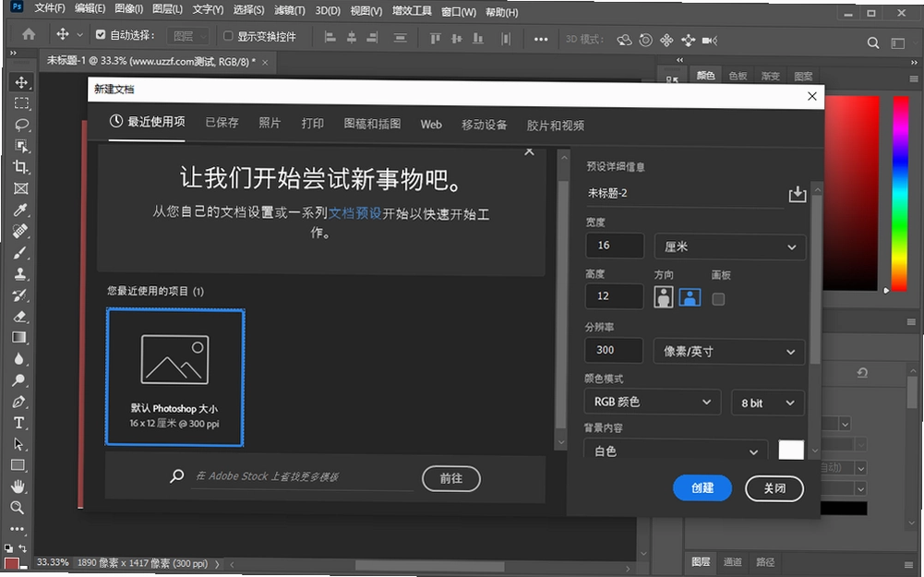The height and width of the screenshot is (577, 924).
Task: Click the align left edges icon
Action: [330, 38]
